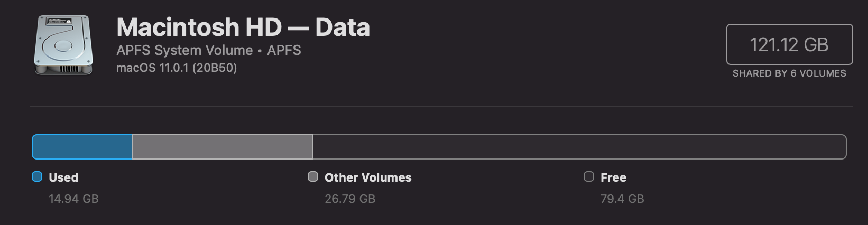Click the dark Free space bar segment
The height and width of the screenshot is (225, 868).
click(579, 147)
